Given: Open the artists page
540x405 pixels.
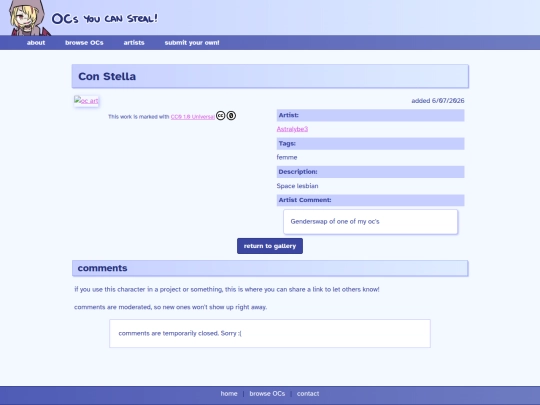Looking at the screenshot, I should 134,43.
